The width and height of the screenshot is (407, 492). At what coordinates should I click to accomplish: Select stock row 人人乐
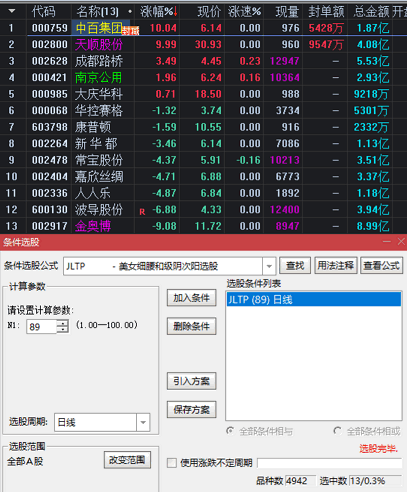203,193
